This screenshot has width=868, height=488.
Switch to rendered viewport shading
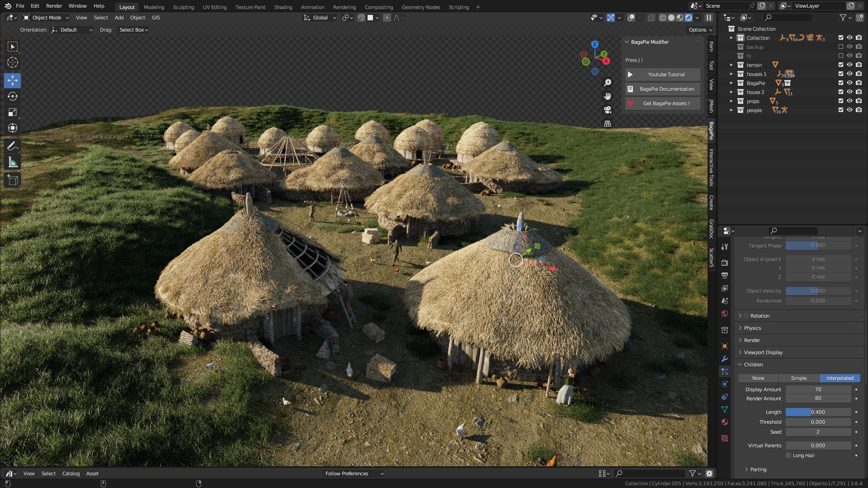(689, 18)
